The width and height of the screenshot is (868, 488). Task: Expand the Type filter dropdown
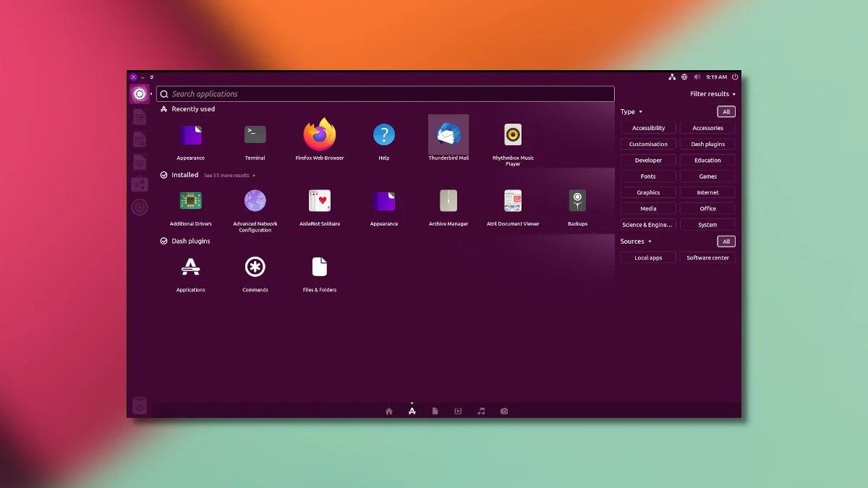(630, 111)
